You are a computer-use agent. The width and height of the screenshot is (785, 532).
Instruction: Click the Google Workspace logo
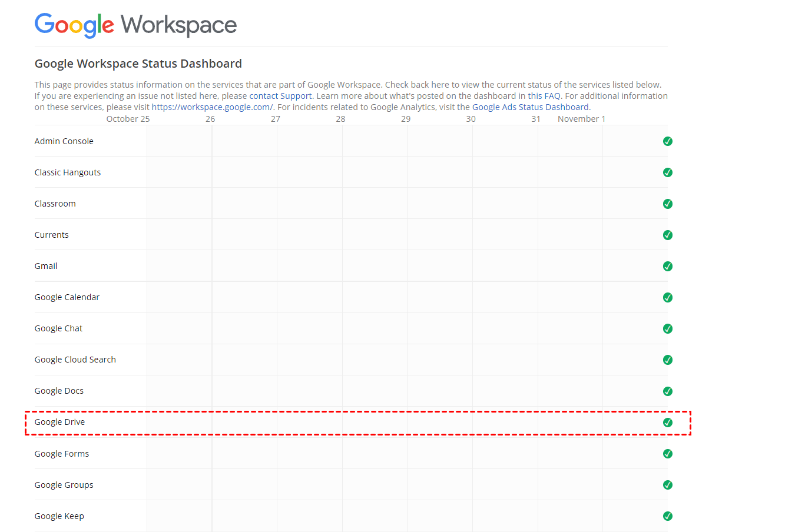[135, 25]
